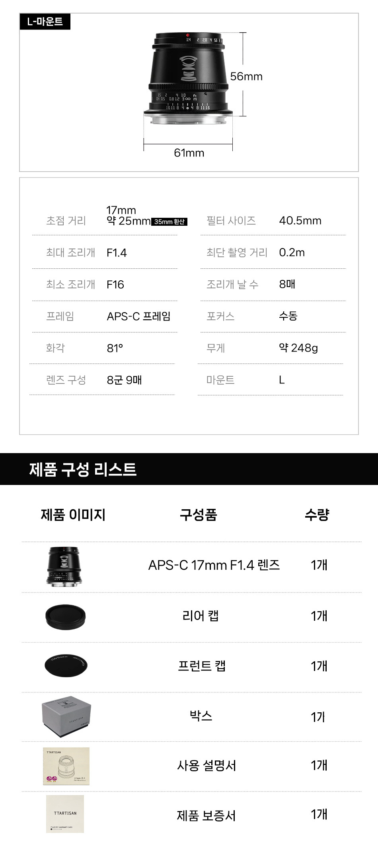Select the 56mm height dimension label
378x868 pixels.
point(246,76)
